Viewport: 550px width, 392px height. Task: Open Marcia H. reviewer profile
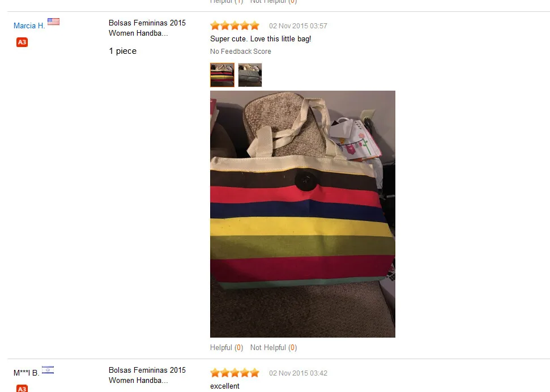point(29,25)
